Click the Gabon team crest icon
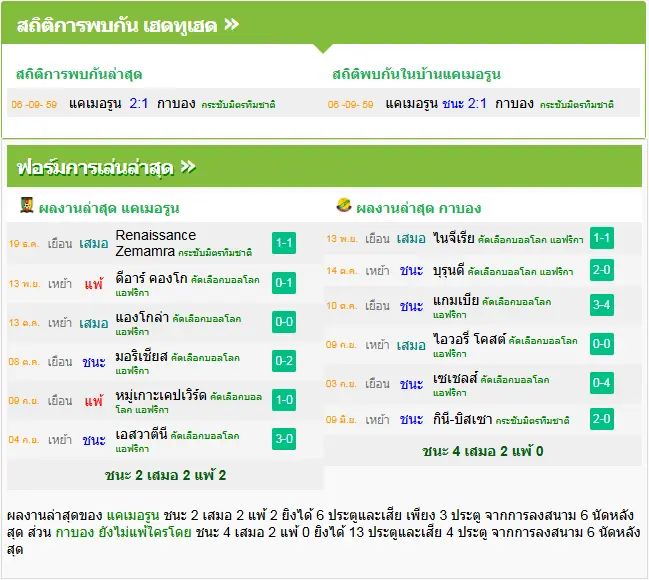 coord(344,205)
